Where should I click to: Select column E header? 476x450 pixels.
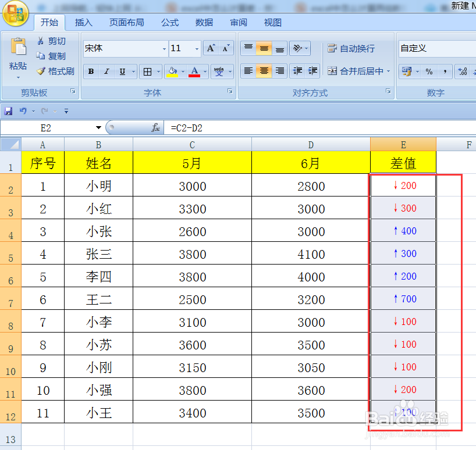click(403, 144)
